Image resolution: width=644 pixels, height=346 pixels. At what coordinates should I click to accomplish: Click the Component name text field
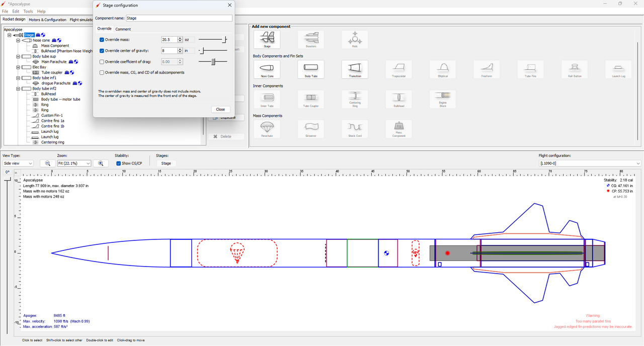(x=179, y=18)
